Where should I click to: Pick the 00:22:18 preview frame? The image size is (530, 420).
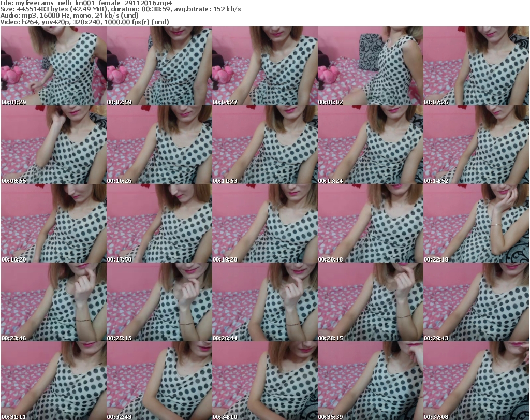[x=476, y=224]
